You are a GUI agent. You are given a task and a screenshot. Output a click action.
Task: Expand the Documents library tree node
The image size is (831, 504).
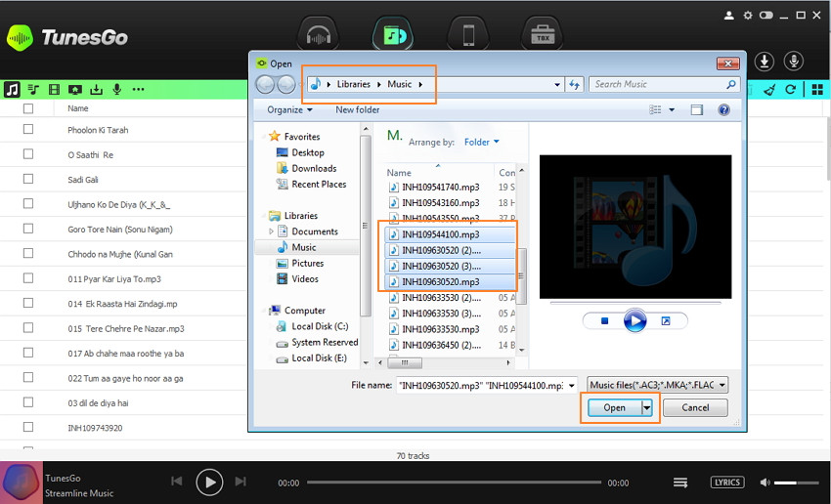(272, 231)
